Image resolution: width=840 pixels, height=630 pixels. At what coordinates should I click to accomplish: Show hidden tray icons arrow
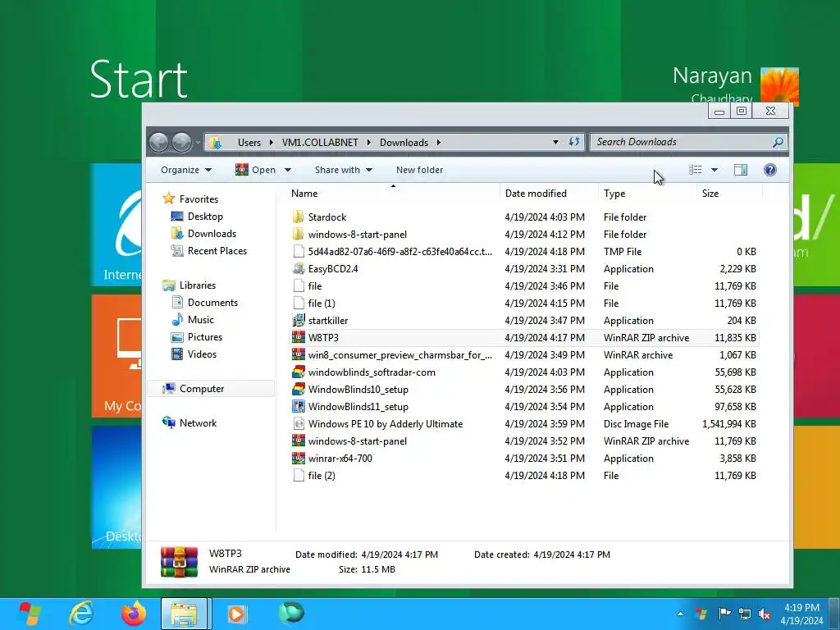click(x=680, y=614)
